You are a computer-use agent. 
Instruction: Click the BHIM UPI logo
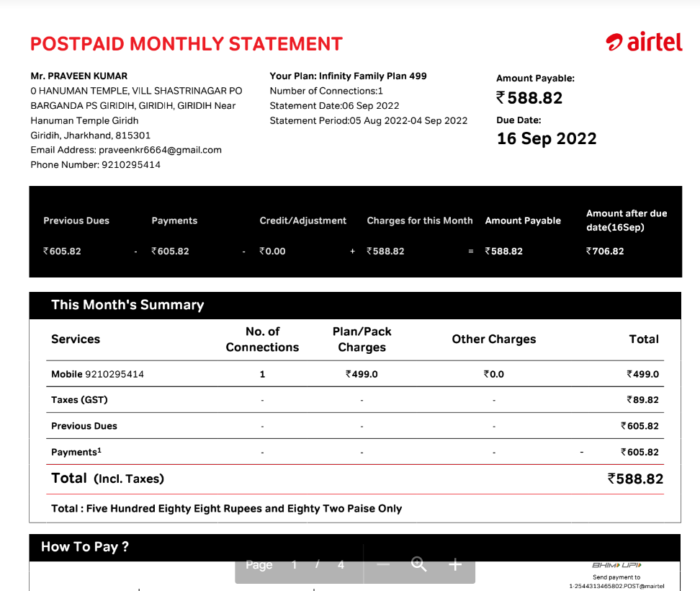point(616,565)
